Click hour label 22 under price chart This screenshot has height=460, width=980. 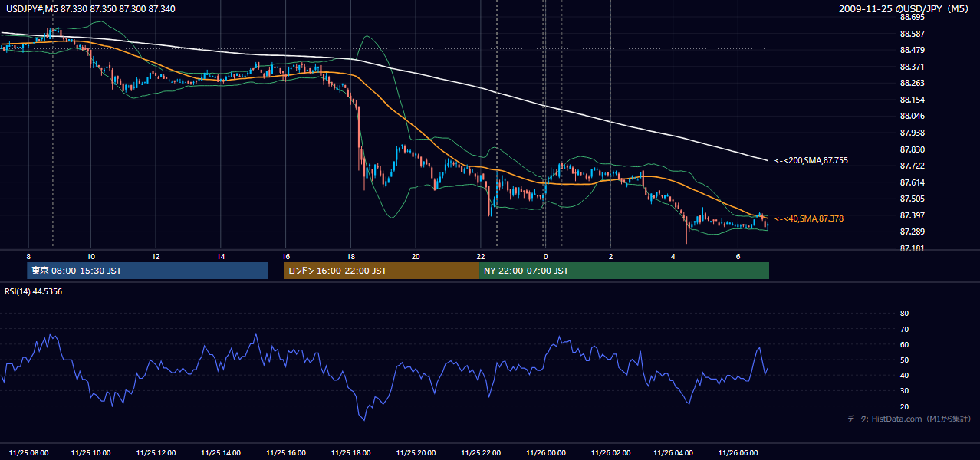480,256
